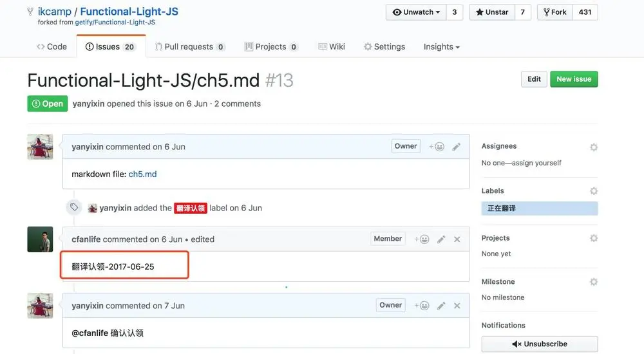Screen dimensions: 644x354
Task: Click the stargazers count 7
Action: click(x=522, y=12)
